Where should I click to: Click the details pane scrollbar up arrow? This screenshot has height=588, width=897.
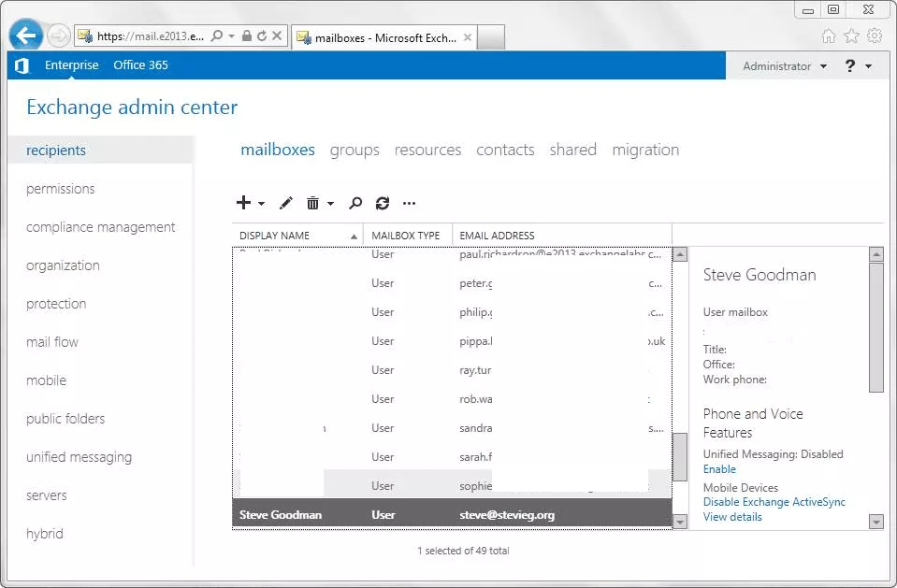[x=875, y=254]
